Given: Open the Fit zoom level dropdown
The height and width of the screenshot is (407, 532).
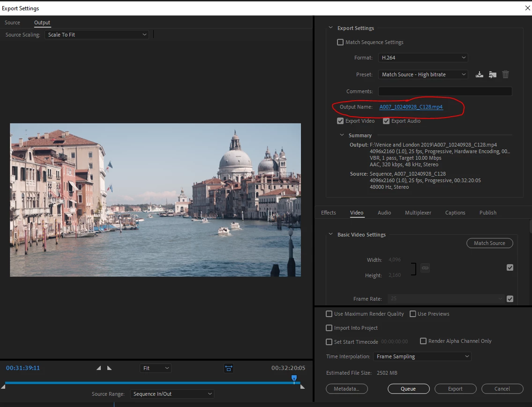Looking at the screenshot, I should point(156,368).
